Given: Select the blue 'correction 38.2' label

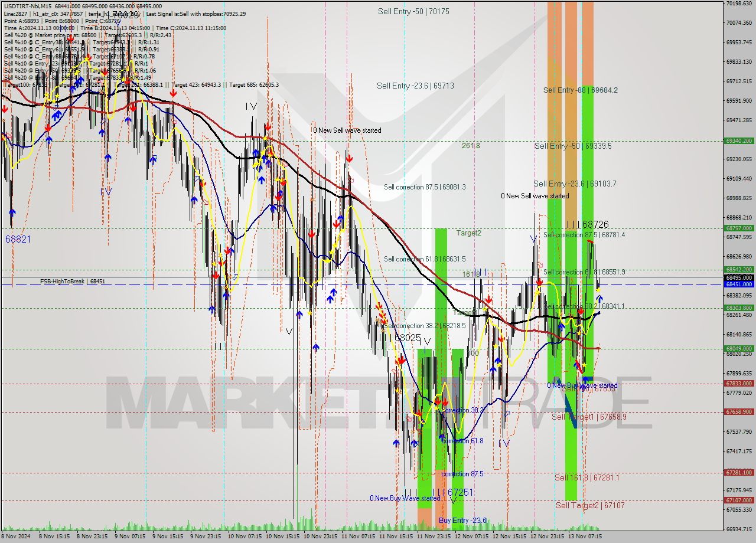Looking at the screenshot, I should tap(462, 410).
